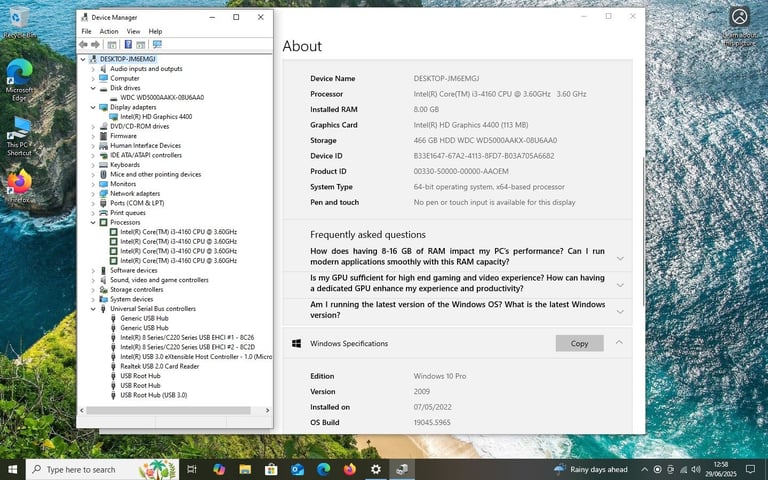Viewport: 768px width, 480px height.
Task: Click the Device ID value in About
Action: (x=484, y=156)
